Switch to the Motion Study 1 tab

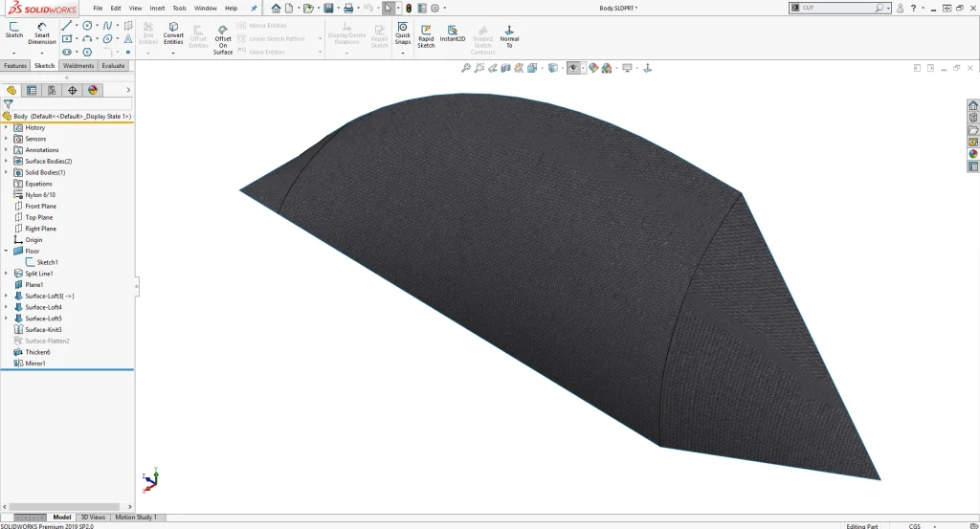tap(135, 518)
